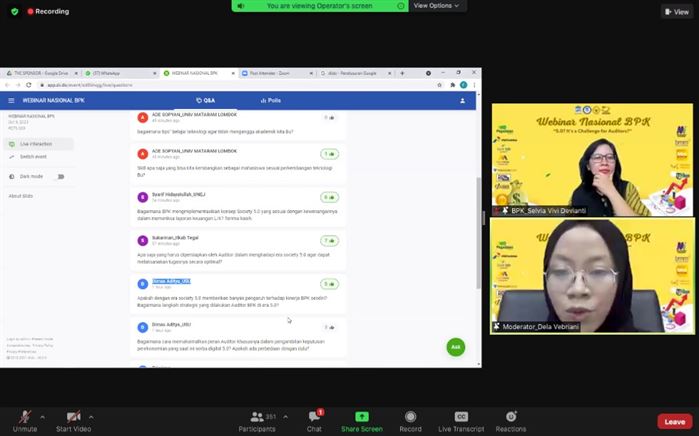Image resolution: width=699 pixels, height=436 pixels.
Task: Open the Reactions menu
Action: pyautogui.click(x=510, y=420)
